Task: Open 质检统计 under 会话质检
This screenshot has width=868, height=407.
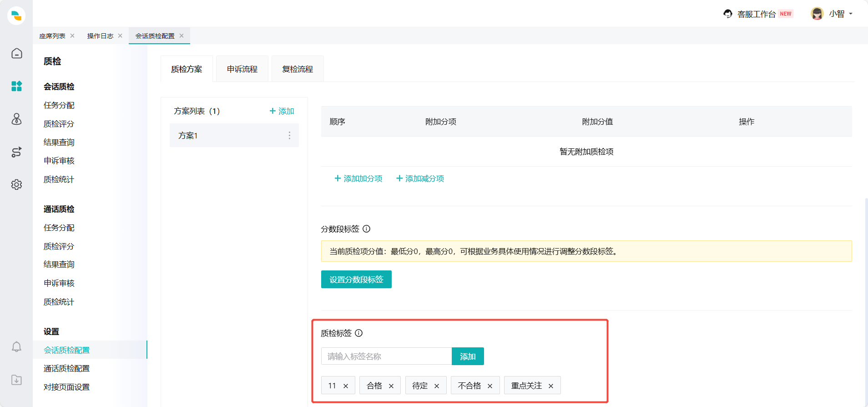Action: tap(59, 179)
